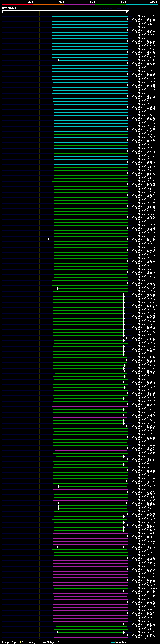Open hit UniRef100_O64688
Viewport: 160px width, 644px height.
click(143, 22)
